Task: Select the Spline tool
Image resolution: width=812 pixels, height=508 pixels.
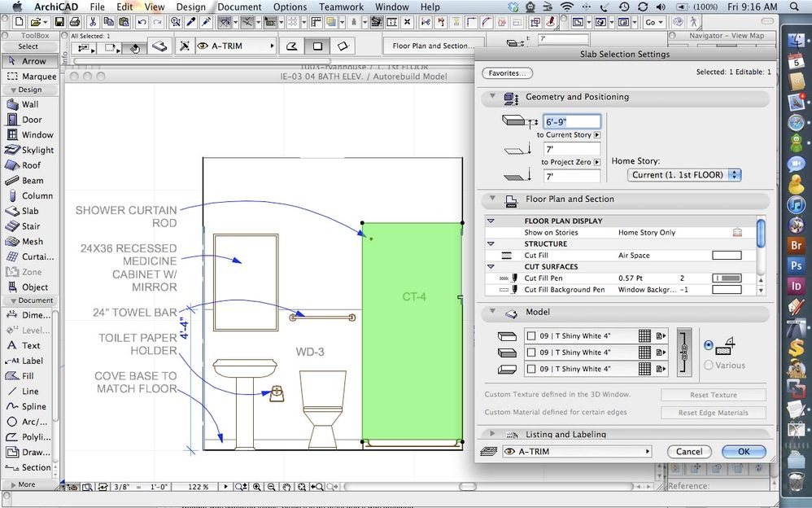Action: click(33, 406)
